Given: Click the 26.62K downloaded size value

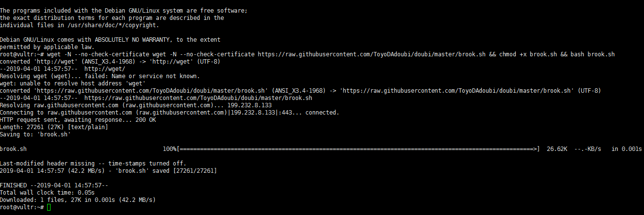Looking at the screenshot, I should [x=557, y=149].
